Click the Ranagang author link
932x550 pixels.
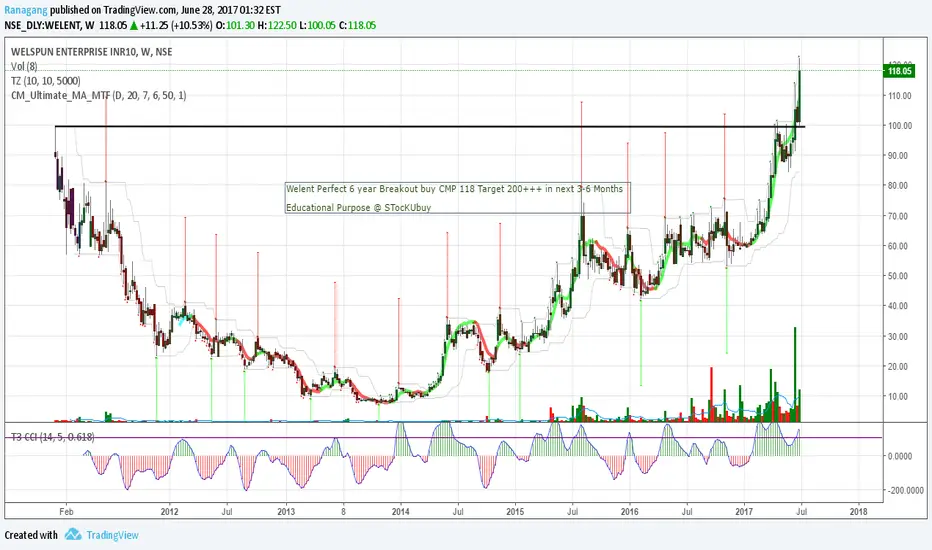[26, 10]
